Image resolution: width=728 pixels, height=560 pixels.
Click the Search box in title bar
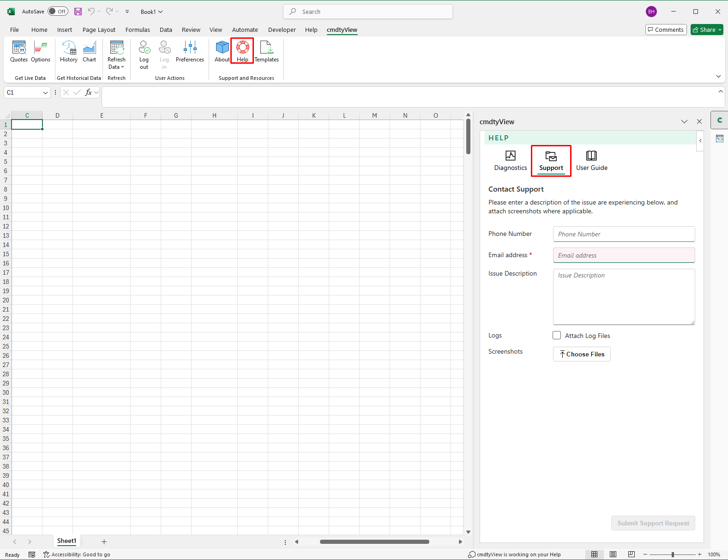pyautogui.click(x=368, y=12)
